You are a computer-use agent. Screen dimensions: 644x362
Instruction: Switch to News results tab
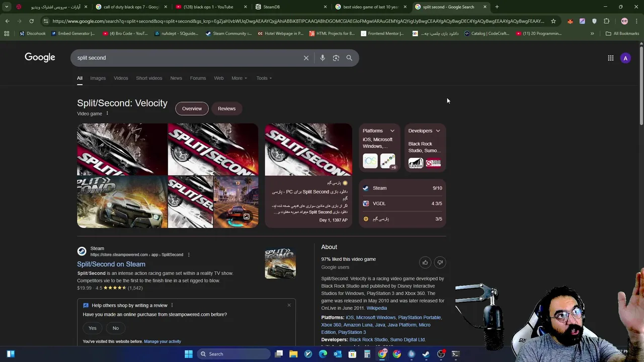(176, 78)
